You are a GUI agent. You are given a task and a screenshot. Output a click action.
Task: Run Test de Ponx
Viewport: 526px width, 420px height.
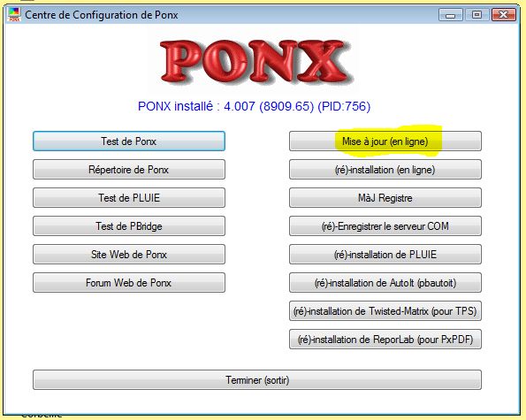tap(129, 141)
